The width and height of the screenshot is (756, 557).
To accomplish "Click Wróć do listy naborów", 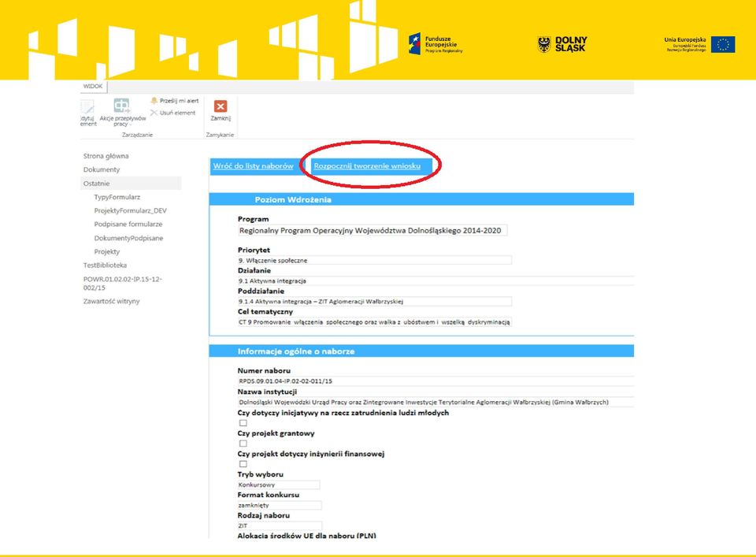I will (x=253, y=166).
